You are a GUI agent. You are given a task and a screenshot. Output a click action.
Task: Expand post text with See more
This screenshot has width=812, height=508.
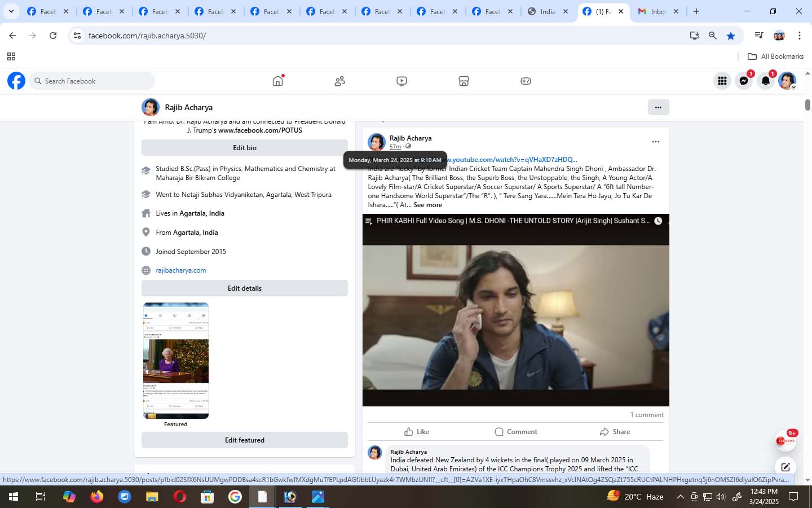pyautogui.click(x=427, y=205)
